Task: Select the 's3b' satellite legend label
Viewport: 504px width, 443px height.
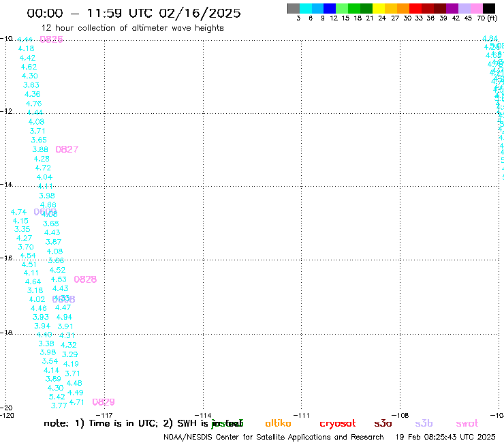Action: click(424, 423)
